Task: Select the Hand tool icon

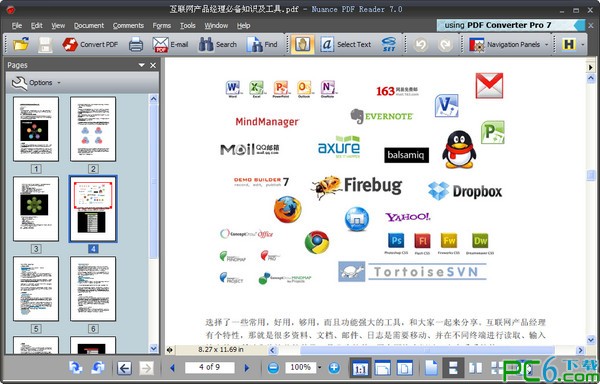Action: 303,44
